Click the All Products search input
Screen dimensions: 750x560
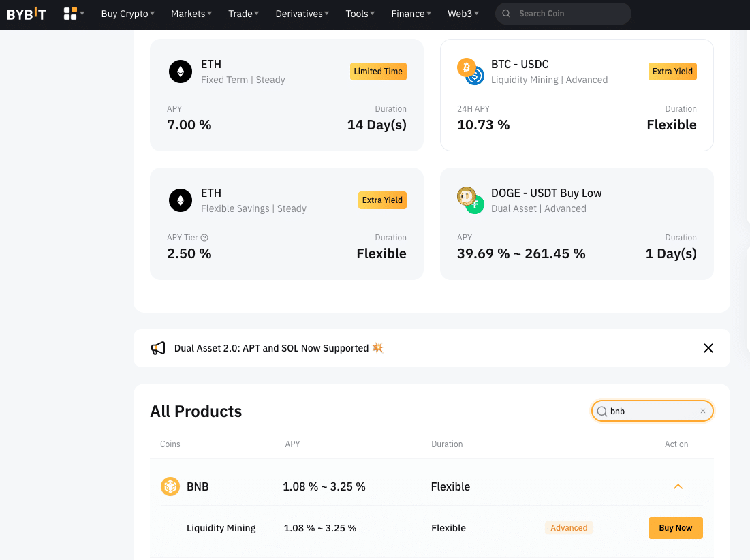[653, 411]
